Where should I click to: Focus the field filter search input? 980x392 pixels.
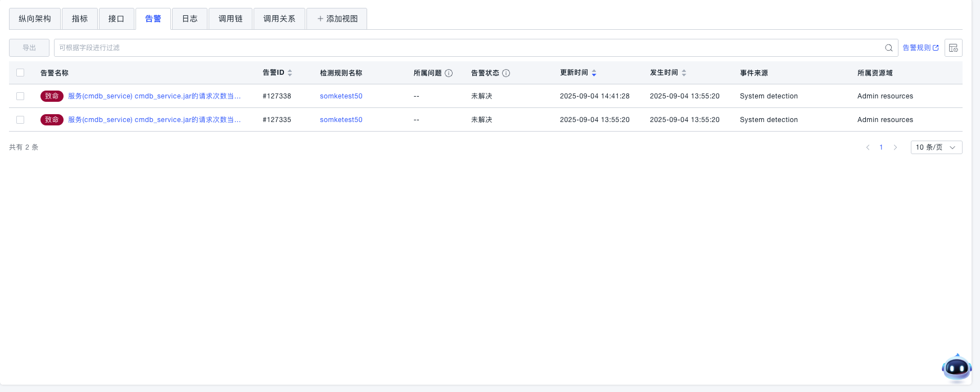point(467,48)
